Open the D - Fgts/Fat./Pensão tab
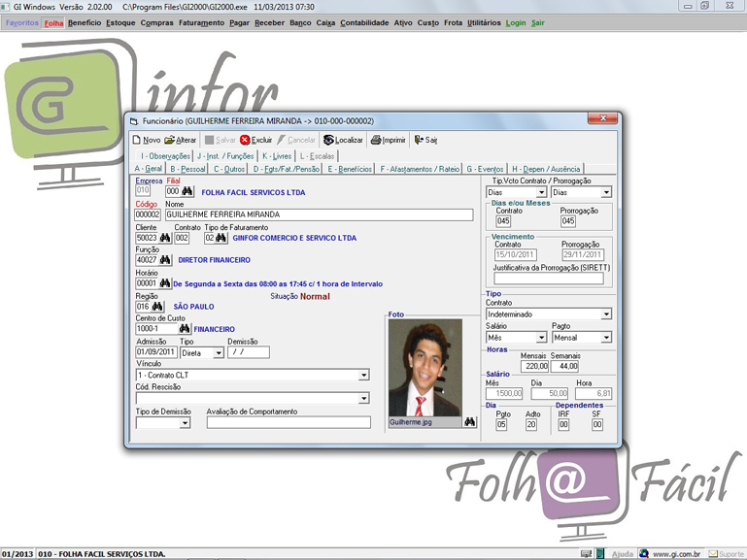 tap(287, 169)
